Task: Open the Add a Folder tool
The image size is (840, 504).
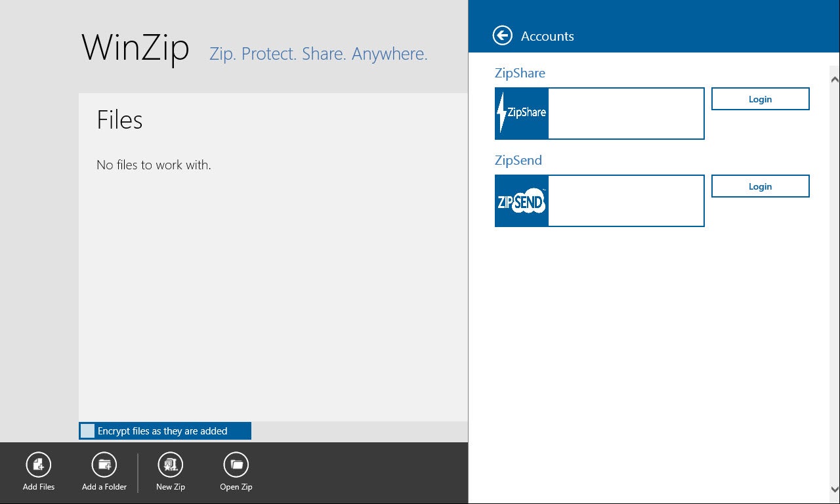Action: 104,465
